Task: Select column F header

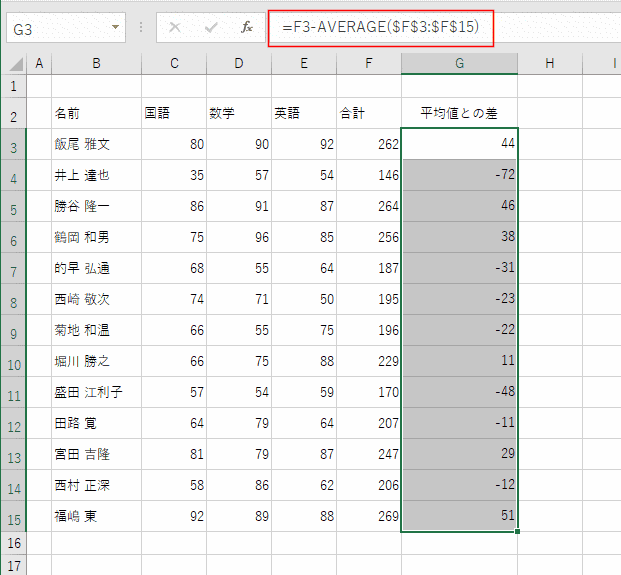Action: click(x=368, y=64)
